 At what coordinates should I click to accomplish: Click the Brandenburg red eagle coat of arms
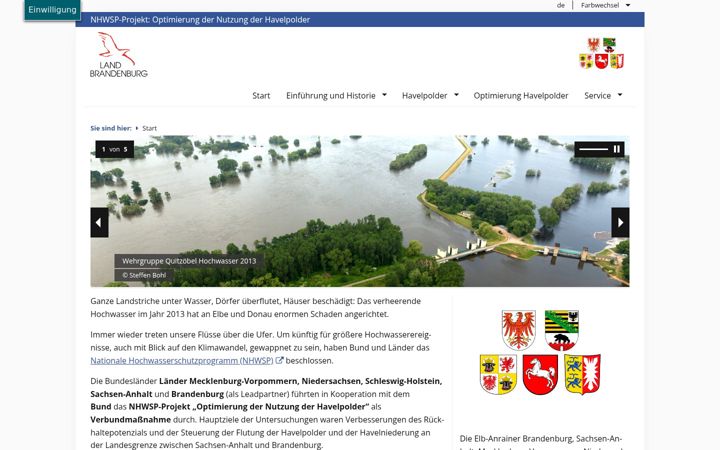click(518, 330)
